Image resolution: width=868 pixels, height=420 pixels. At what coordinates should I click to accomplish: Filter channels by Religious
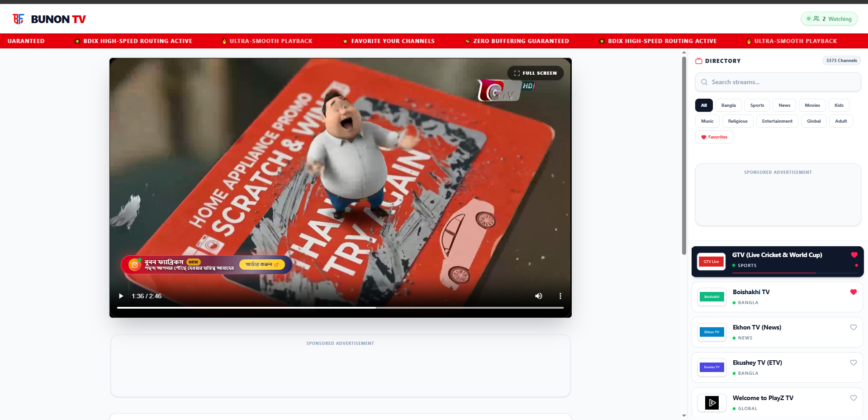(x=738, y=121)
